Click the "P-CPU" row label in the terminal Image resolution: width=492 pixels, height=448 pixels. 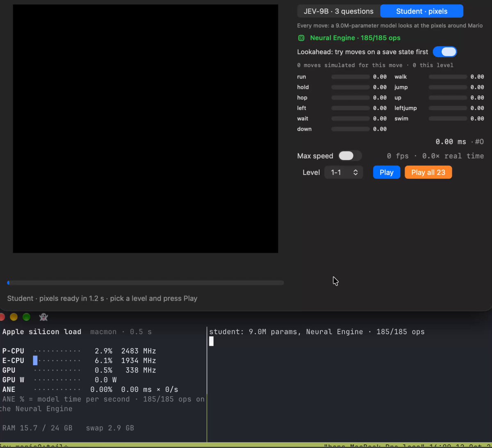coord(13,351)
